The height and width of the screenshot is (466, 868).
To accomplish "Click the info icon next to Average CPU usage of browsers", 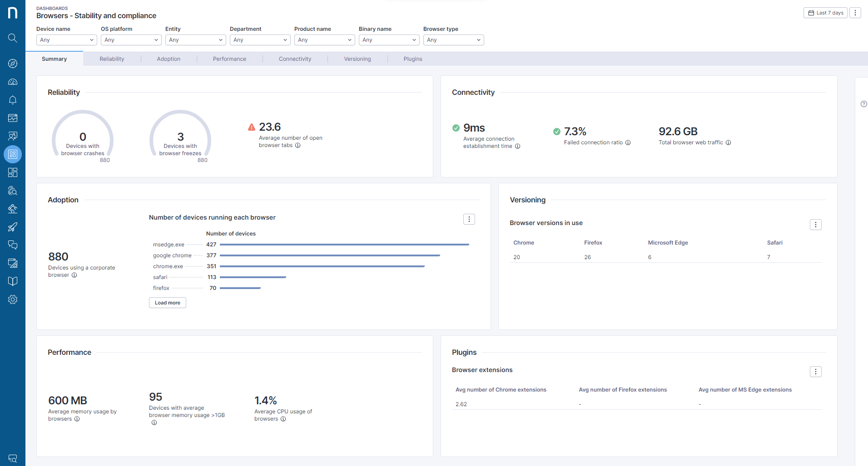I will point(283,419).
